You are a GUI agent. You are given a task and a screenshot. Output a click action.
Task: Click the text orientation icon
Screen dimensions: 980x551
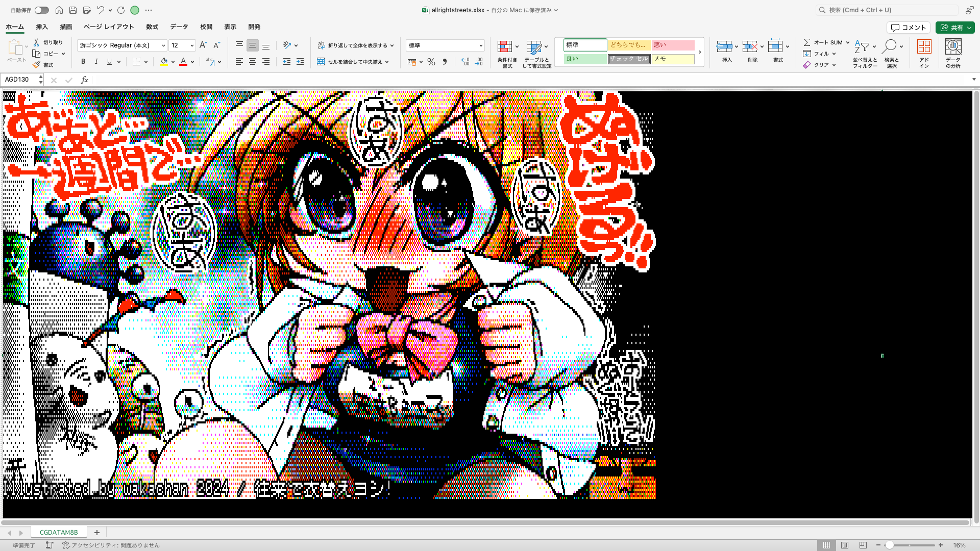click(287, 45)
